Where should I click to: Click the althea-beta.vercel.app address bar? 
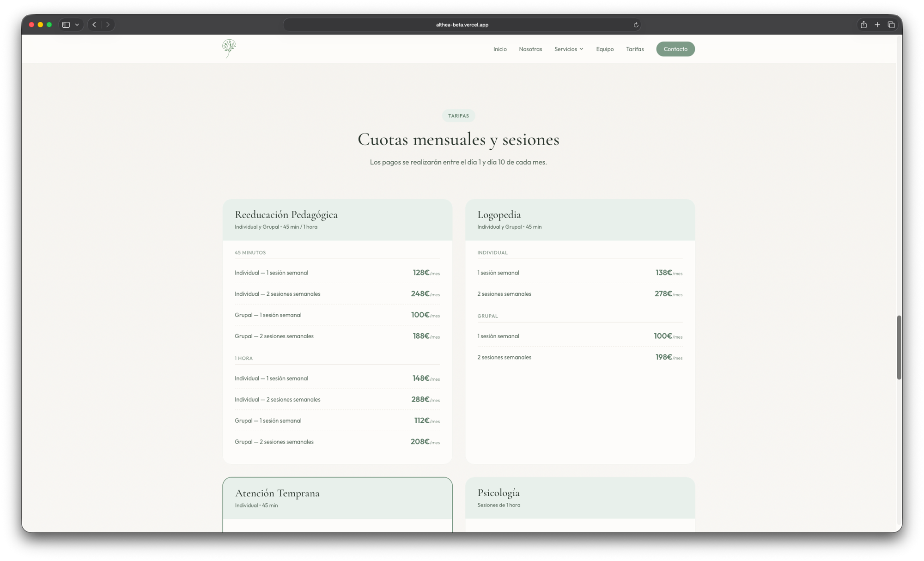coord(462,24)
